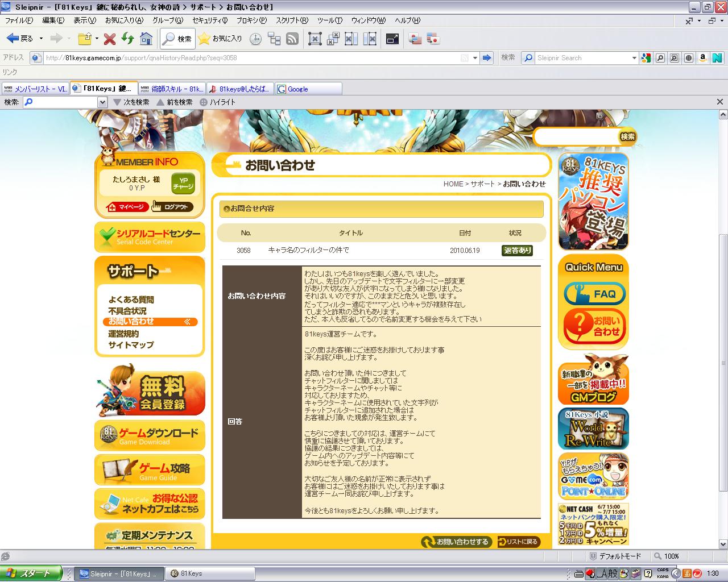
Task: Open the back button history dropdown arrow
Action: coord(41,39)
